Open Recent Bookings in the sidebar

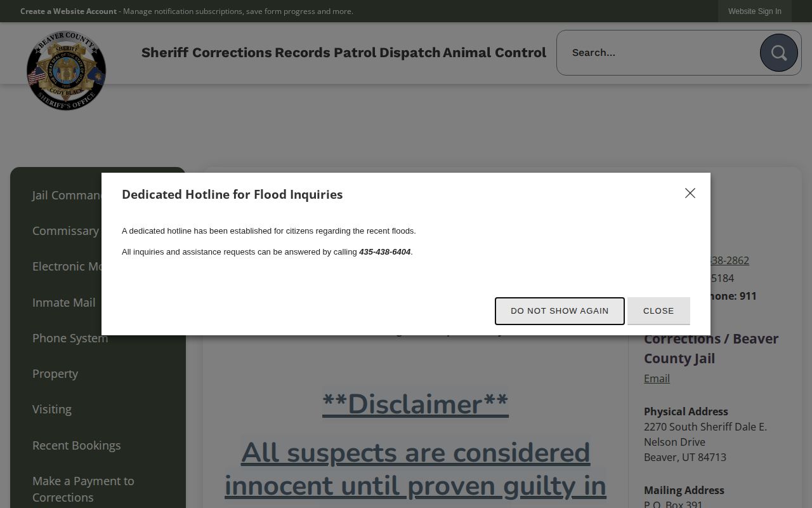point(77,445)
